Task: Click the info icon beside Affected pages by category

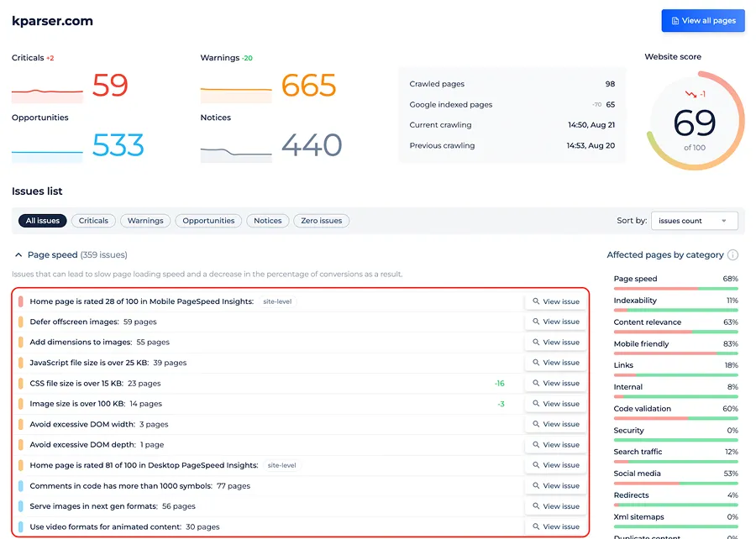Action: 732,255
